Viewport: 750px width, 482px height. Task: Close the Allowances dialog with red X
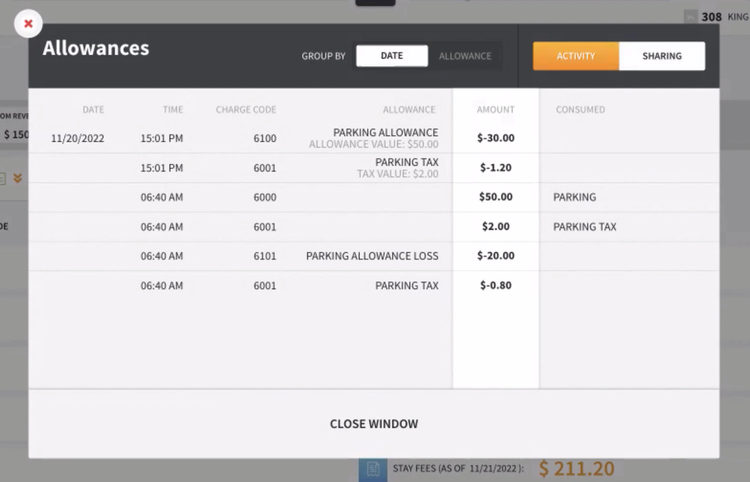tap(28, 23)
